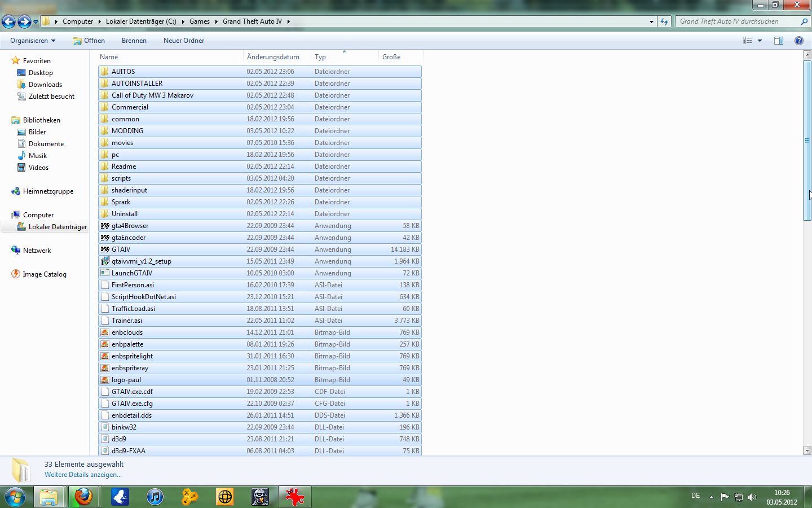Click the scrollbar down arrow

tap(807, 450)
